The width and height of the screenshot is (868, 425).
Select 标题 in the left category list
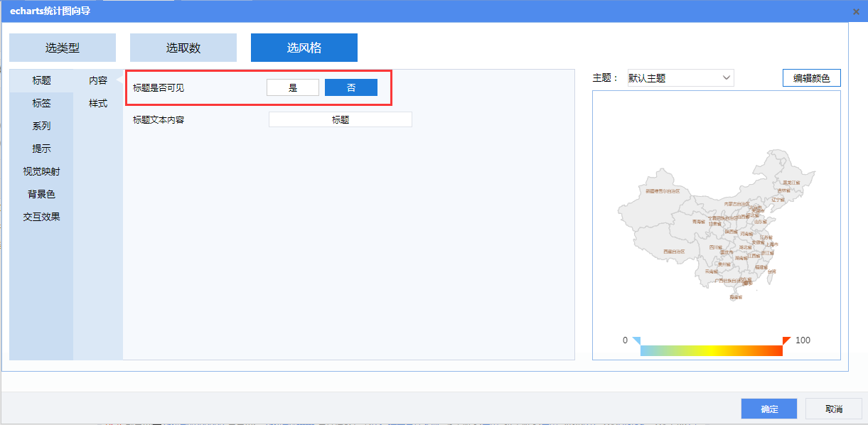pyautogui.click(x=41, y=80)
